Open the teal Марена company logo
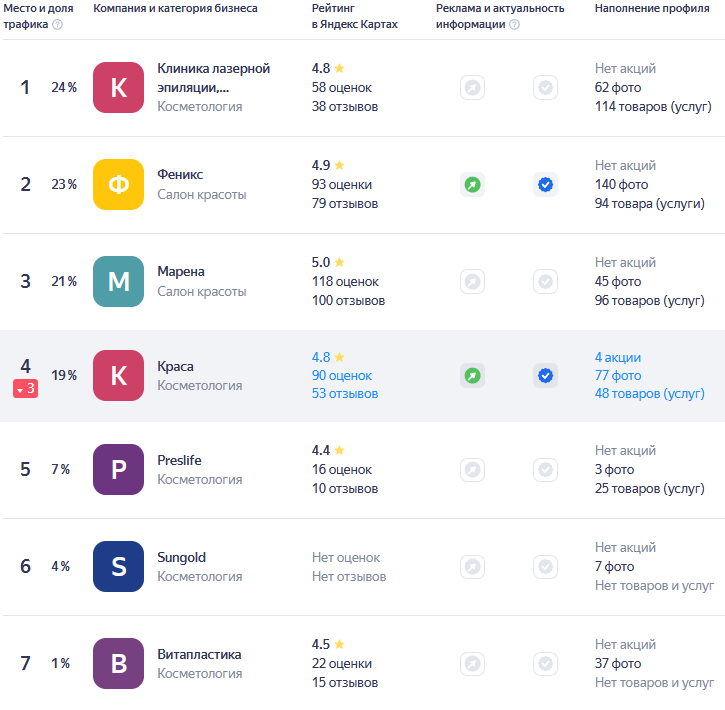The image size is (725, 710). (x=118, y=282)
